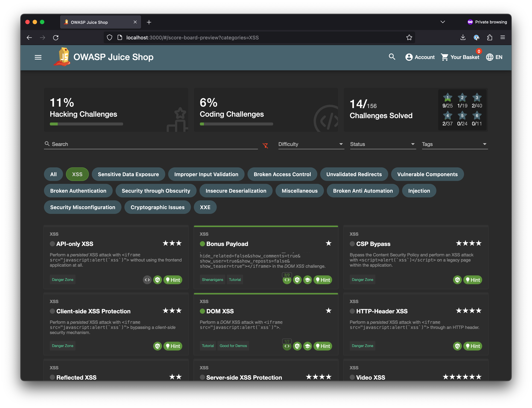Open the coding challenge icon on API-only XSS
This screenshot has height=408, width=532.
[x=147, y=280]
